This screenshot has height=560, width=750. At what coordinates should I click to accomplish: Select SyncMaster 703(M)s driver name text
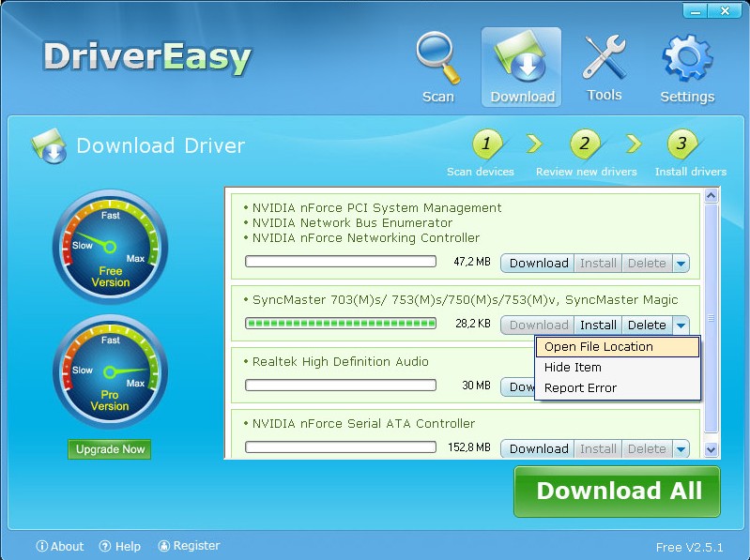(x=465, y=300)
